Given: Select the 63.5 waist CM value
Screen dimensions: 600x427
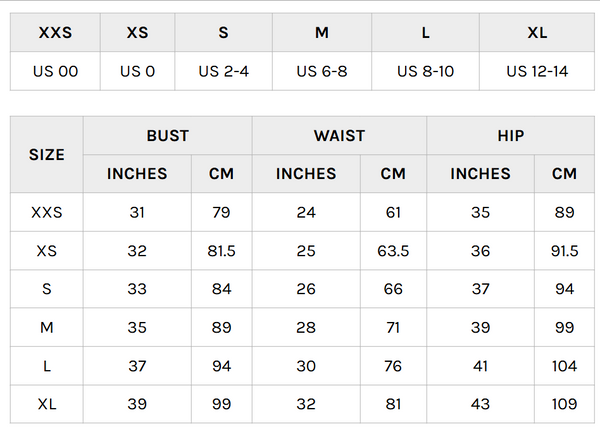Looking at the screenshot, I should click(x=393, y=251).
